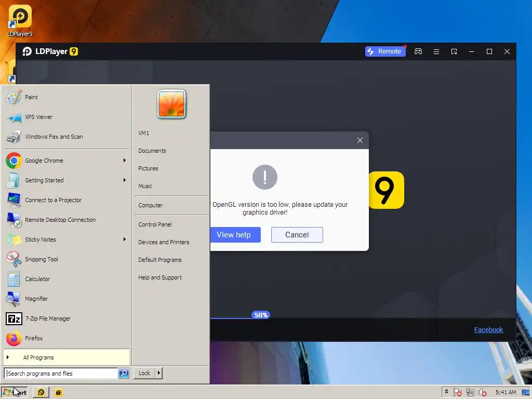Open the VM1 user folder

pyautogui.click(x=171, y=133)
